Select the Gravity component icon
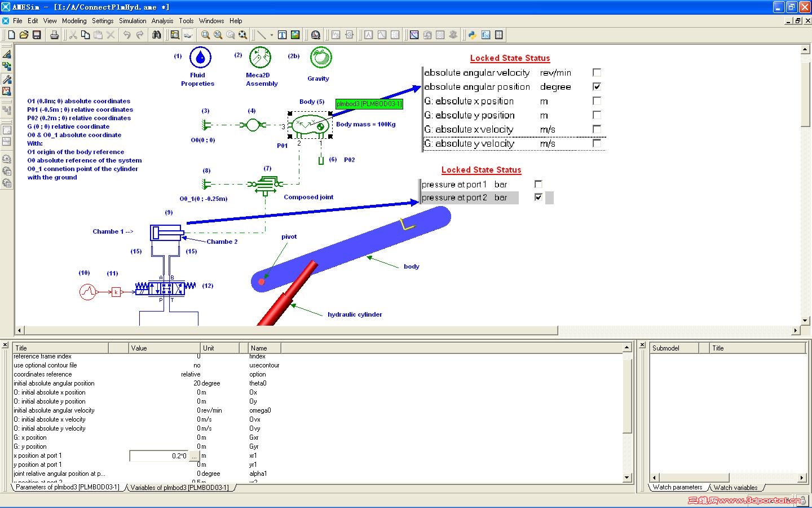The height and width of the screenshot is (508, 812). click(x=321, y=58)
